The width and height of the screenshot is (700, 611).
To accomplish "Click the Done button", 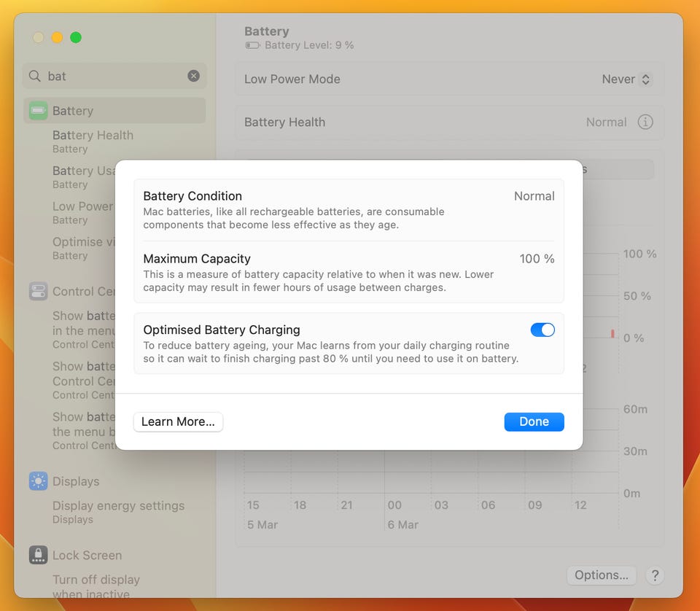I will 534,421.
